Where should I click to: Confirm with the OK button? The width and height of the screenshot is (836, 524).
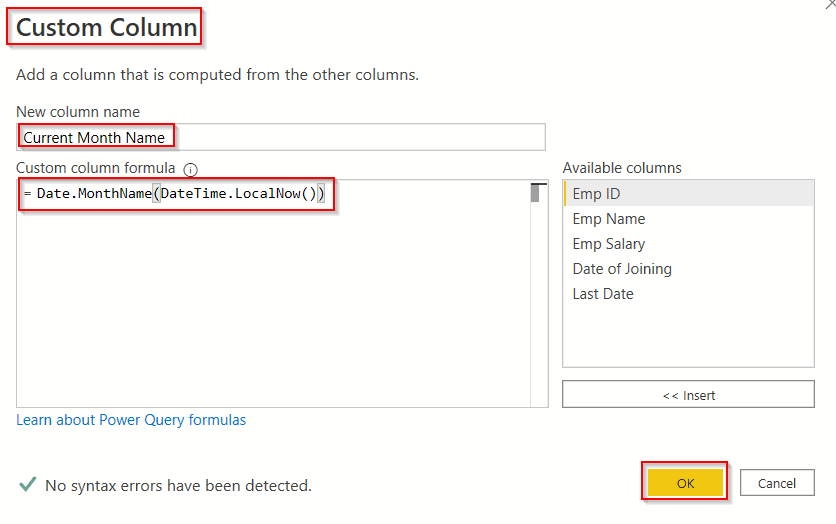click(685, 483)
